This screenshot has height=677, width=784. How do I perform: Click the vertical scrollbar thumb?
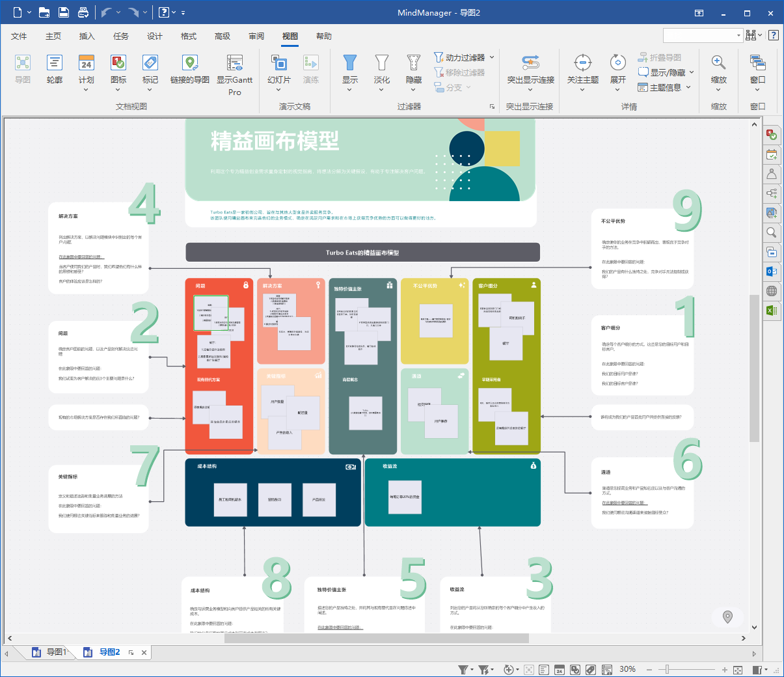tap(754, 368)
